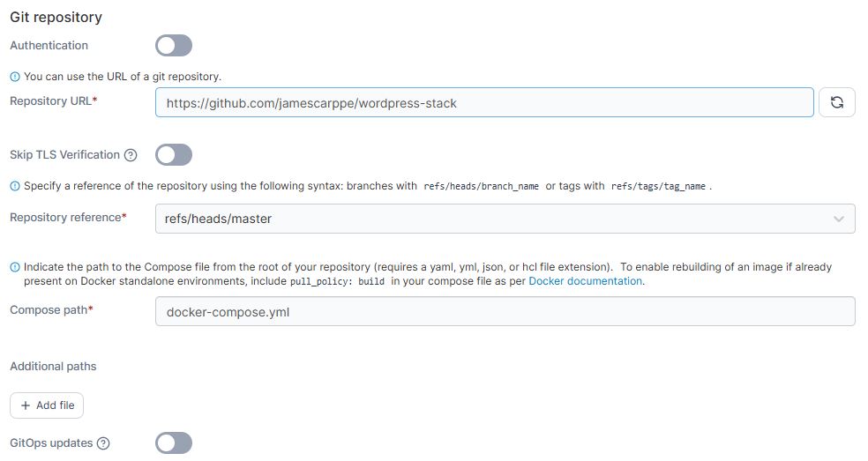
Task: Click the Repository reference label
Action: click(64, 217)
